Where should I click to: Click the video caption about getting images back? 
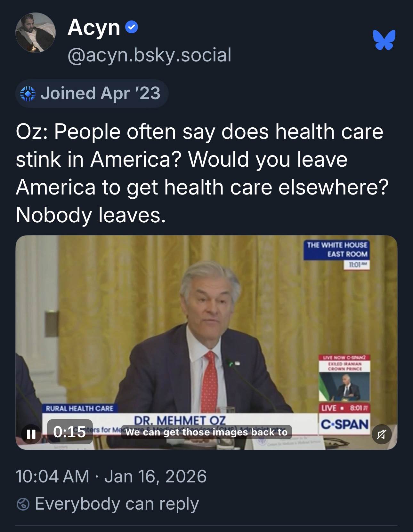(x=206, y=432)
